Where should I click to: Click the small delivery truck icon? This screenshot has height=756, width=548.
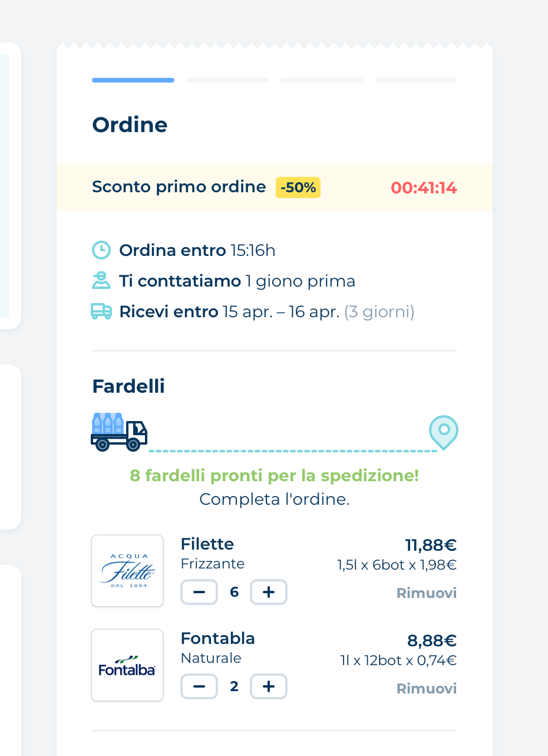click(x=101, y=311)
